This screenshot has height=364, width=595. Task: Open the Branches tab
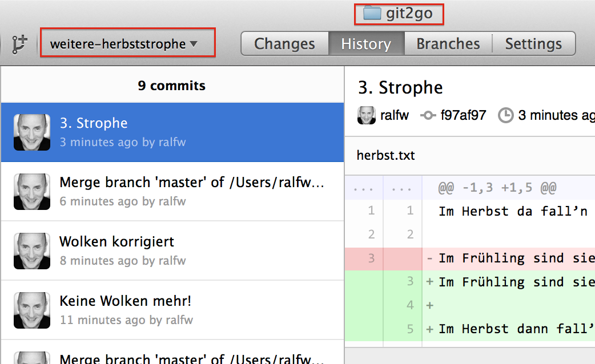click(448, 43)
